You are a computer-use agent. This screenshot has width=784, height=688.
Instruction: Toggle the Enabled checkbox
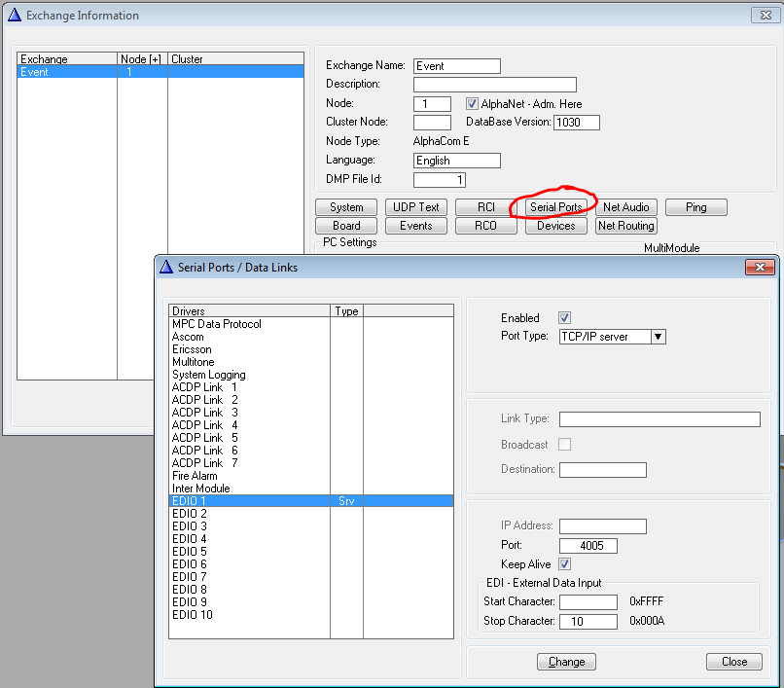[565, 318]
